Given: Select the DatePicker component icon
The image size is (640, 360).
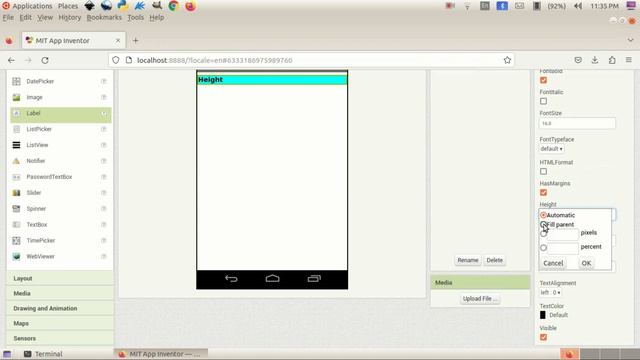Looking at the screenshot, I should (x=16, y=81).
